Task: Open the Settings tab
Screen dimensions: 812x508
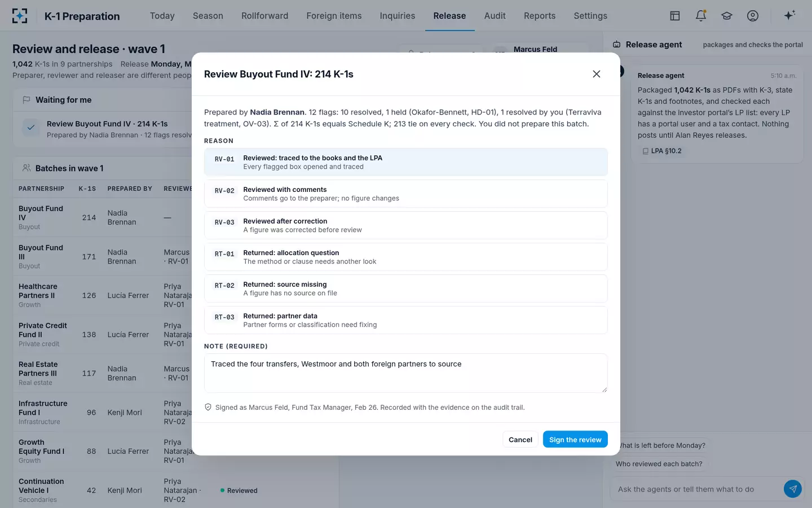Action: [590, 16]
